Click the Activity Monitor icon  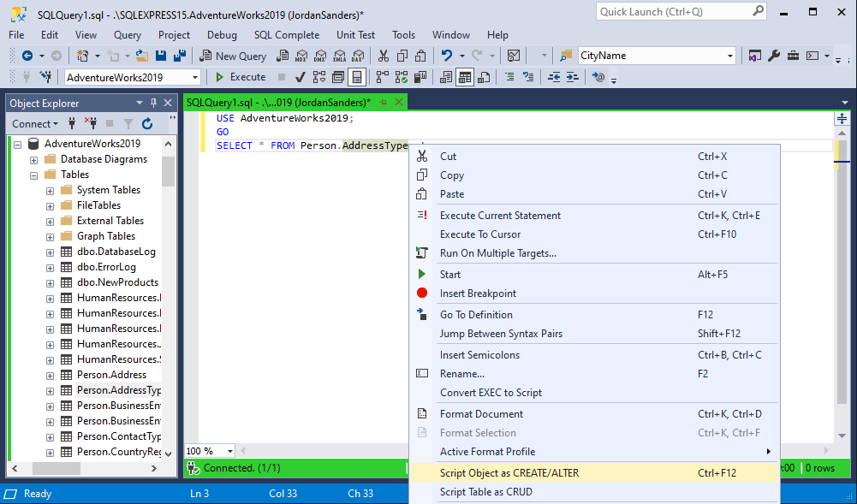(x=513, y=56)
